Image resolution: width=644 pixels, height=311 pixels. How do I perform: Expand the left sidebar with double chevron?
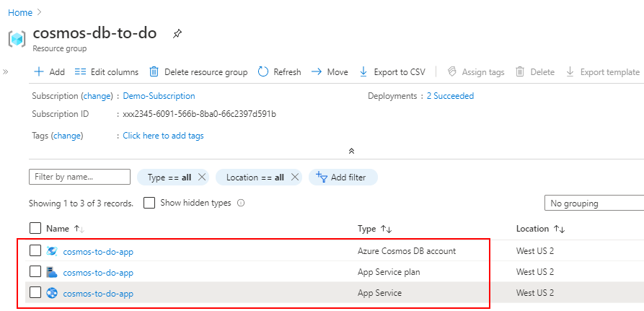pos(6,72)
